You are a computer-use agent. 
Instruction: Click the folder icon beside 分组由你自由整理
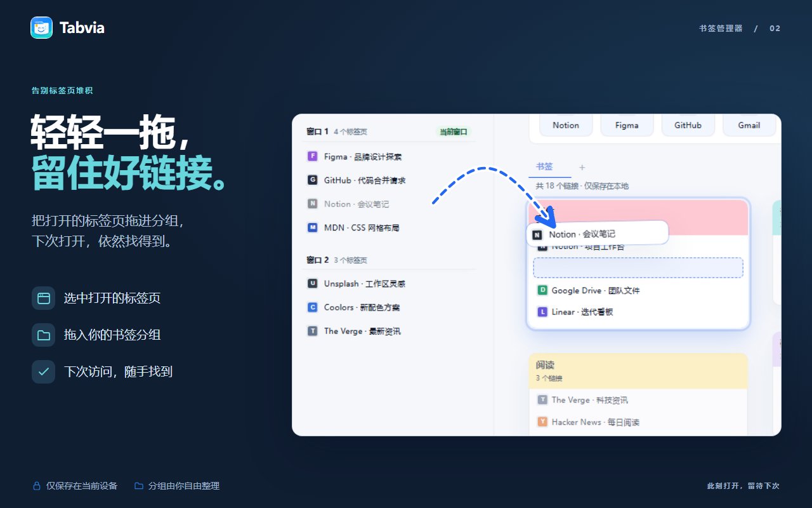click(x=139, y=486)
